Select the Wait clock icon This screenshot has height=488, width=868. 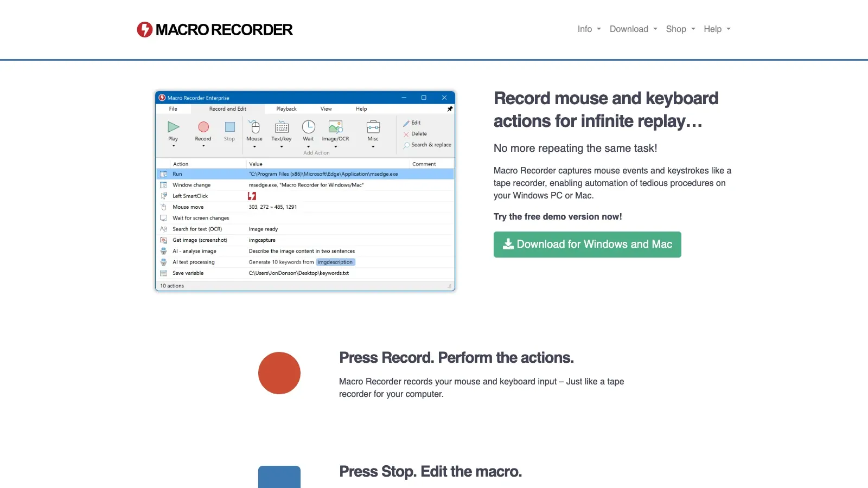[x=309, y=127]
